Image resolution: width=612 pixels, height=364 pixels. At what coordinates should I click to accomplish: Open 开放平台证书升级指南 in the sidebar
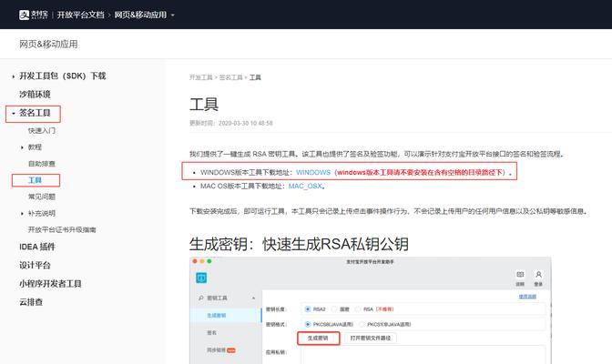coord(62,229)
